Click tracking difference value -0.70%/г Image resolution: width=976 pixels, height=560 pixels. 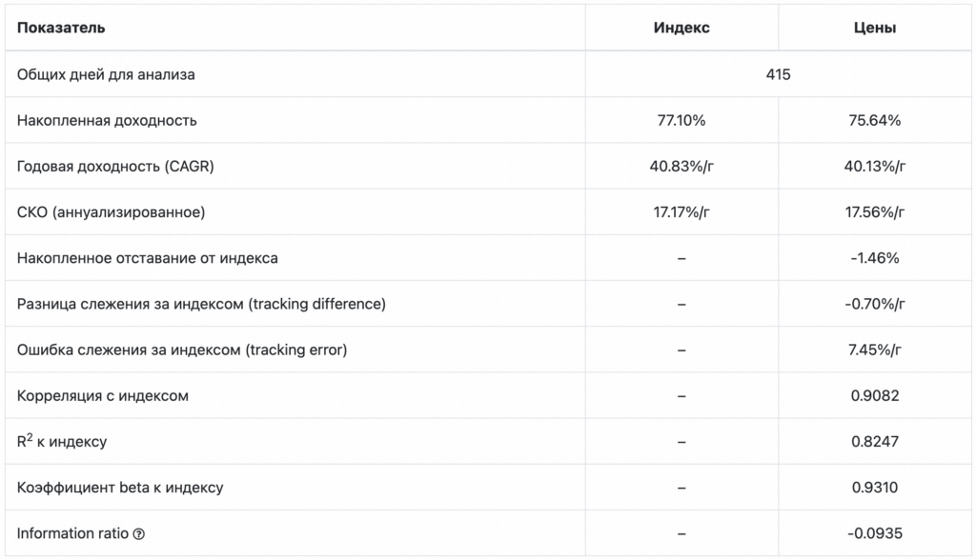[875, 304]
